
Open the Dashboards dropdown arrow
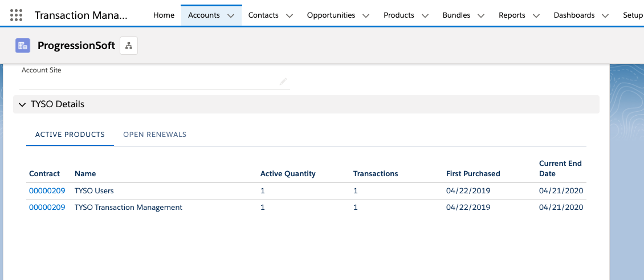605,16
